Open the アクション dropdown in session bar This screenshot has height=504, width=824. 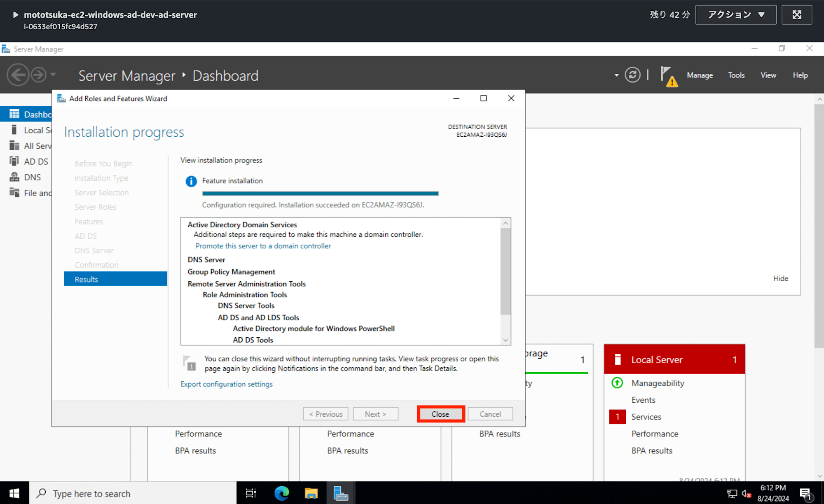[x=736, y=15]
